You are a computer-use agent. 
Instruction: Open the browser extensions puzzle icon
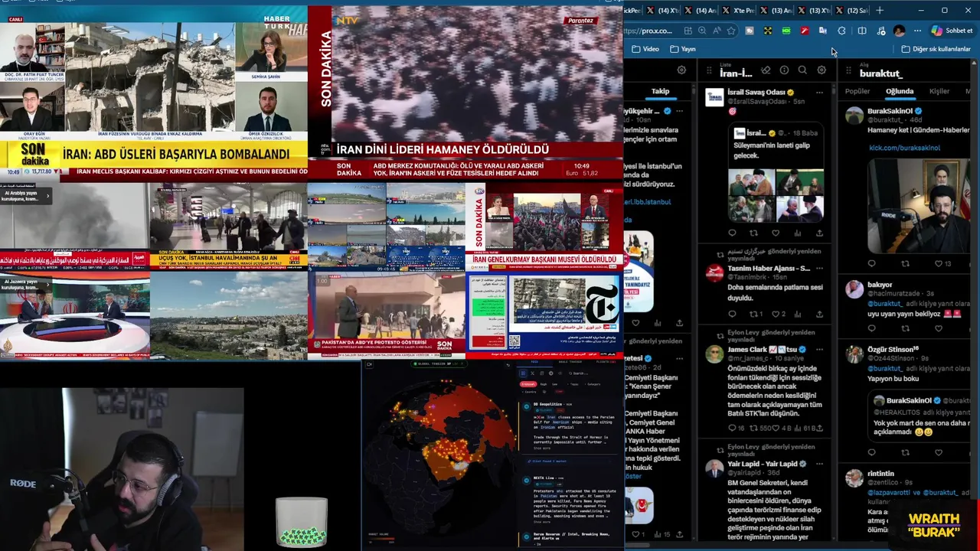[x=841, y=31]
